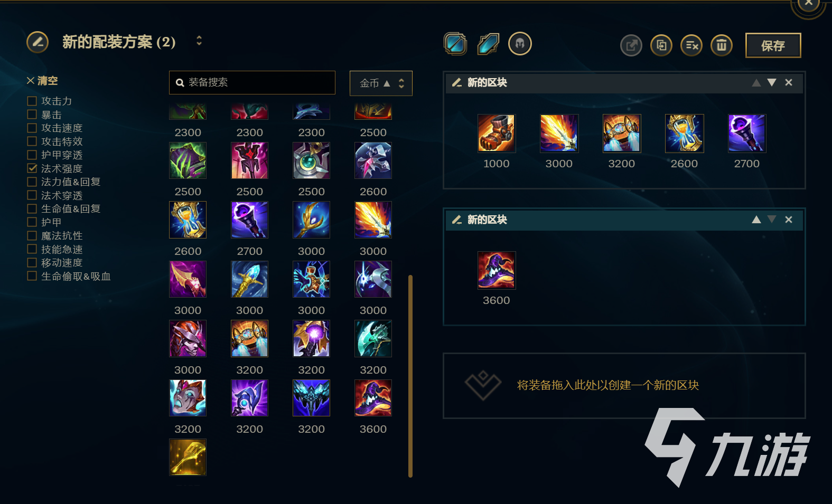Move second 新的区块 block up
The height and width of the screenshot is (504, 832).
[756, 220]
